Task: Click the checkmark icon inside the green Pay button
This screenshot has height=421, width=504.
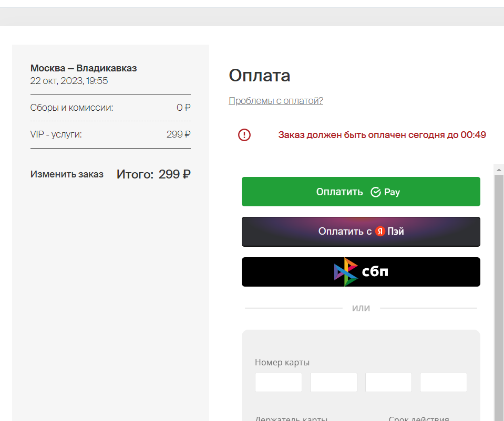Action: click(x=375, y=192)
